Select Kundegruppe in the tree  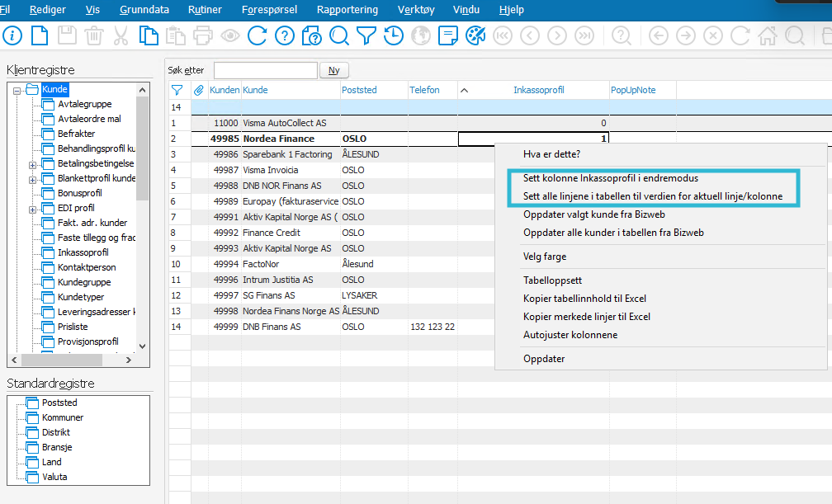(x=84, y=282)
